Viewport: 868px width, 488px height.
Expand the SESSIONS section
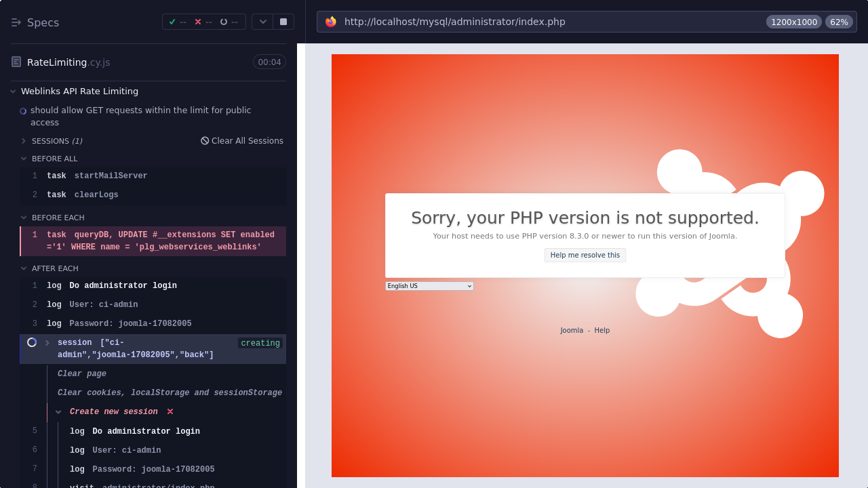[x=24, y=141]
